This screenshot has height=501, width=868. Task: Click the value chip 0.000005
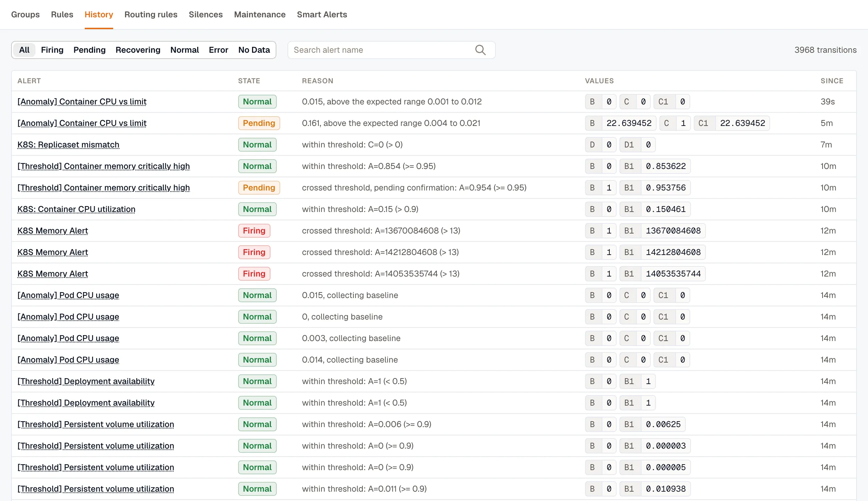(655, 467)
